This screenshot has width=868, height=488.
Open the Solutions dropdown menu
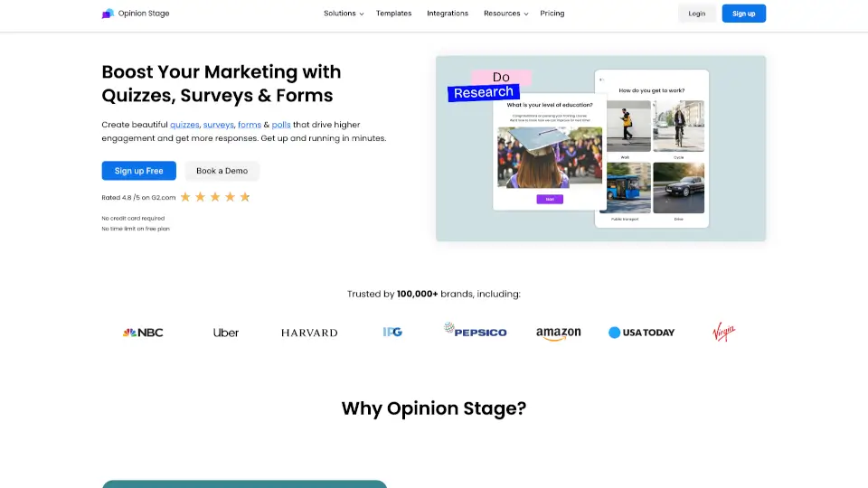coord(344,14)
